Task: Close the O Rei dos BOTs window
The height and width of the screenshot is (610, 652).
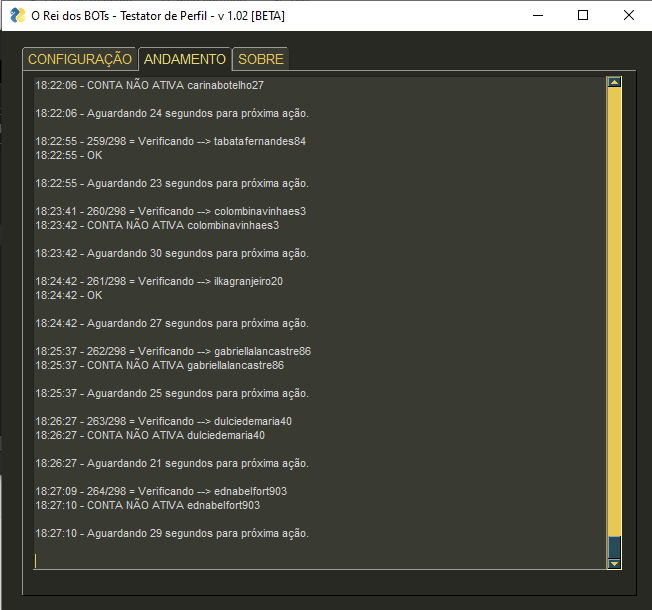Action: coord(628,15)
